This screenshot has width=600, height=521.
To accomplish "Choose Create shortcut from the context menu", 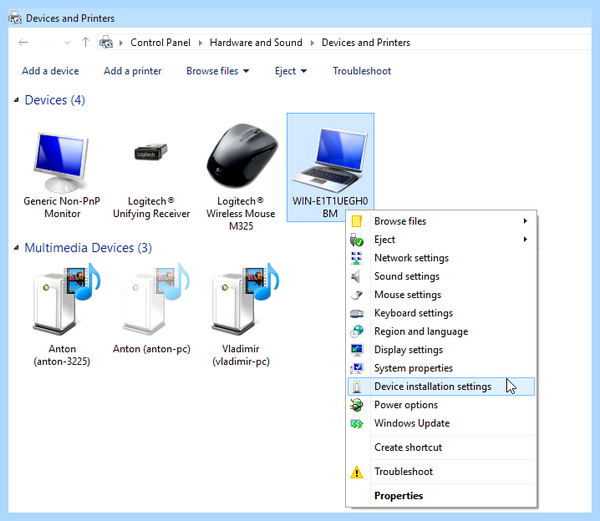I will 441,448.
